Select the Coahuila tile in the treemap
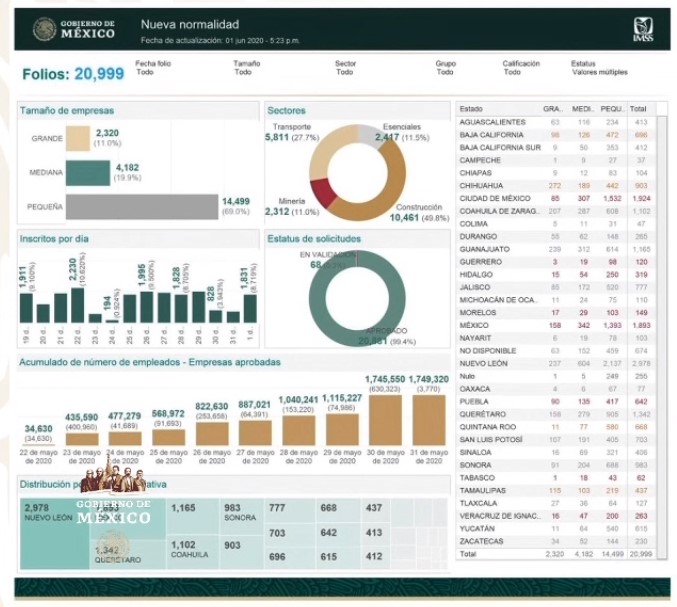Image resolution: width=677 pixels, height=607 pixels. click(x=193, y=551)
